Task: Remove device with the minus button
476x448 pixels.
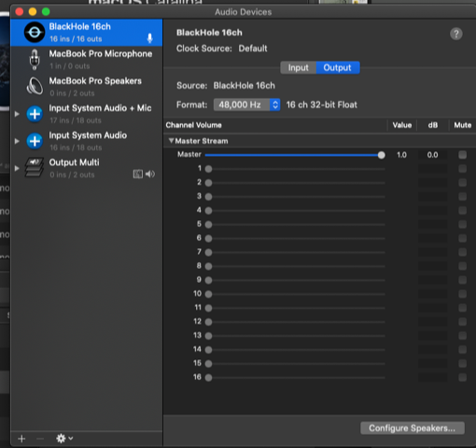Action: point(40,439)
